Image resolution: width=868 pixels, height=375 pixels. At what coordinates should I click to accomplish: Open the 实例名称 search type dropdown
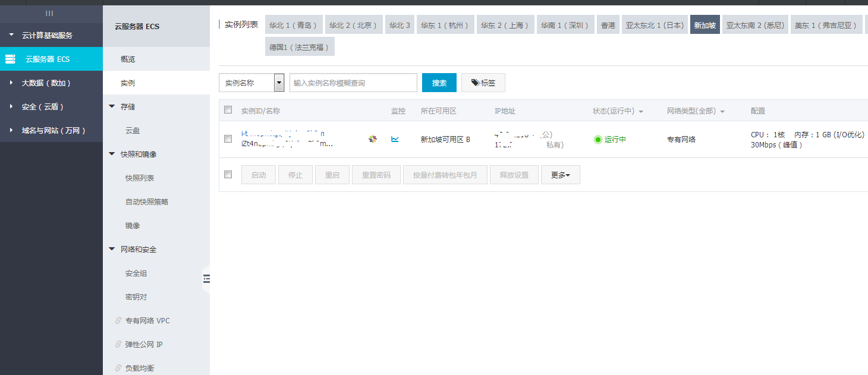(x=279, y=83)
